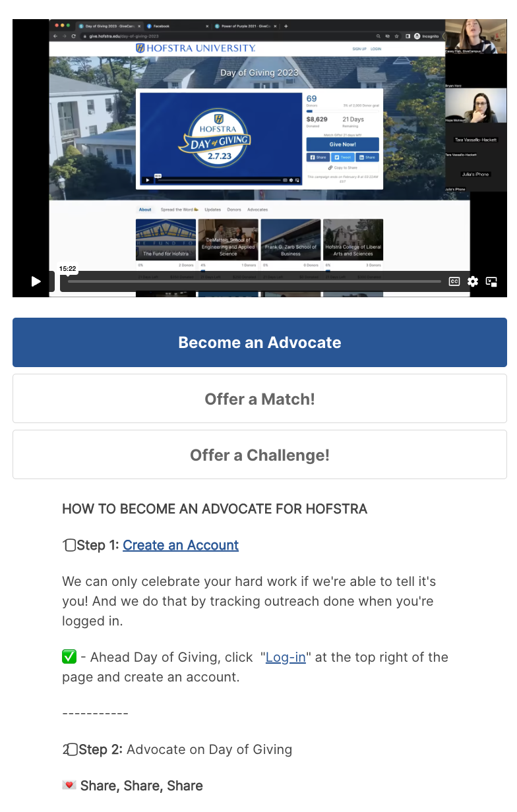
Task: Open the Create an Account link
Action: [181, 545]
